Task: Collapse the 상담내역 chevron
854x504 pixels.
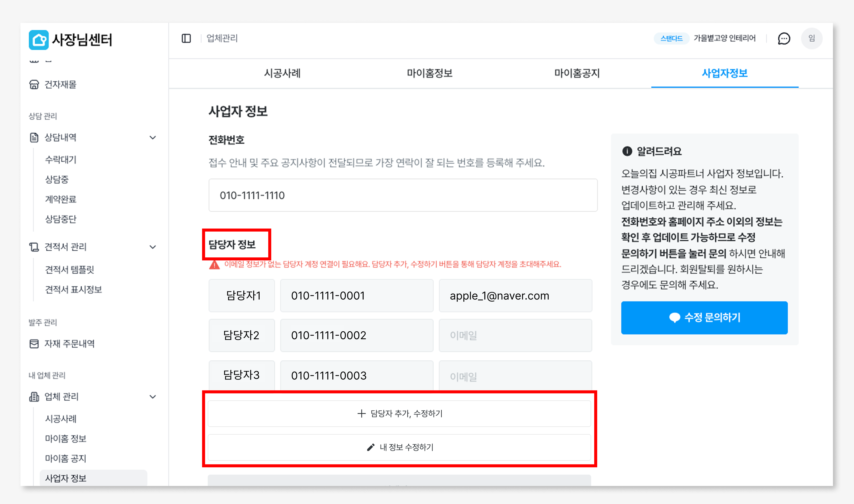Action: (153, 138)
